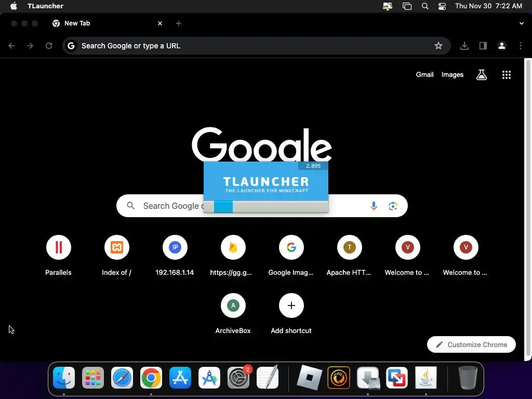Screen dimensions: 532x399
Task: Open a new tab with plus button
Action: (x=179, y=23)
